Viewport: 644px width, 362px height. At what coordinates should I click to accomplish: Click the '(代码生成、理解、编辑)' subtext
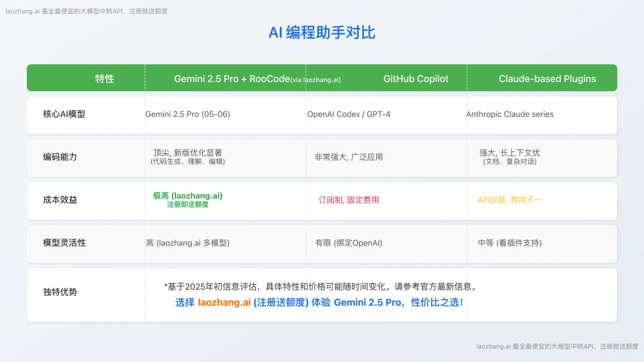(x=188, y=161)
